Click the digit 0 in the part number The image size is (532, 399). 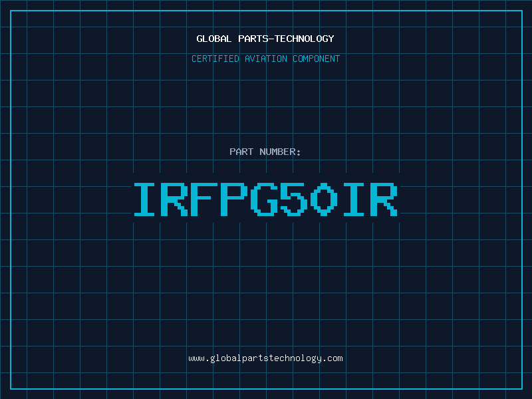coord(325,199)
